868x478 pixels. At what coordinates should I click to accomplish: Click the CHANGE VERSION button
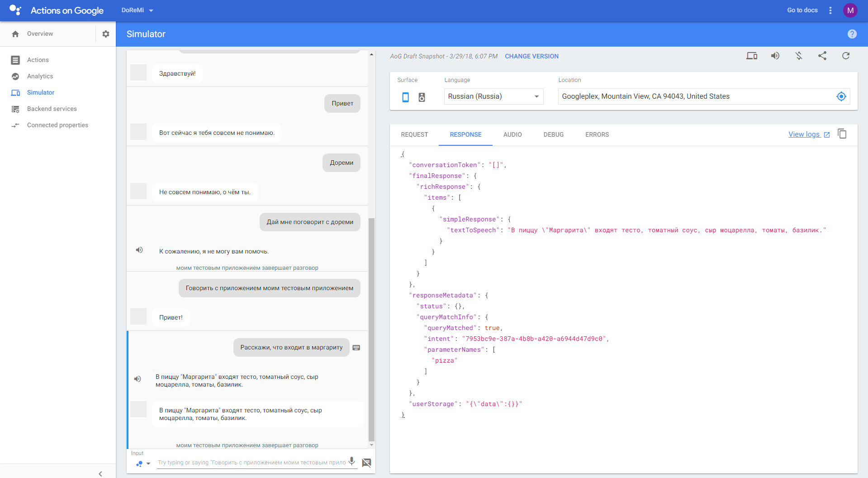pos(531,56)
